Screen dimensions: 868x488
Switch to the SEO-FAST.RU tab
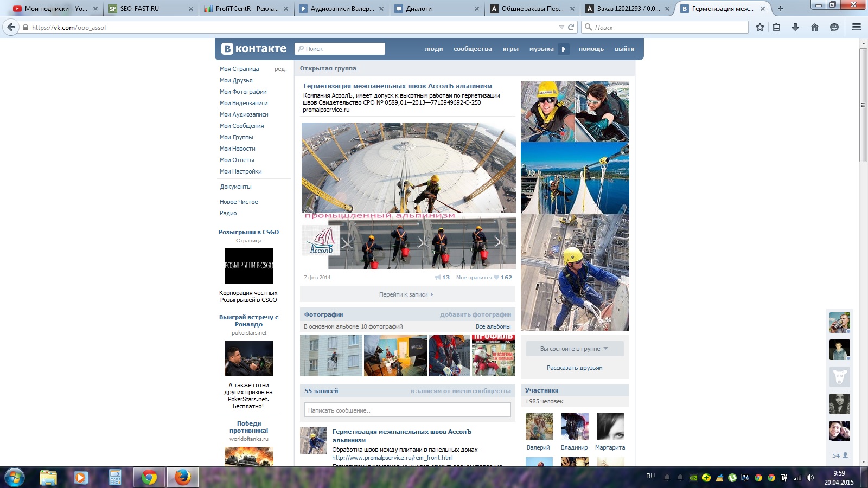point(151,9)
